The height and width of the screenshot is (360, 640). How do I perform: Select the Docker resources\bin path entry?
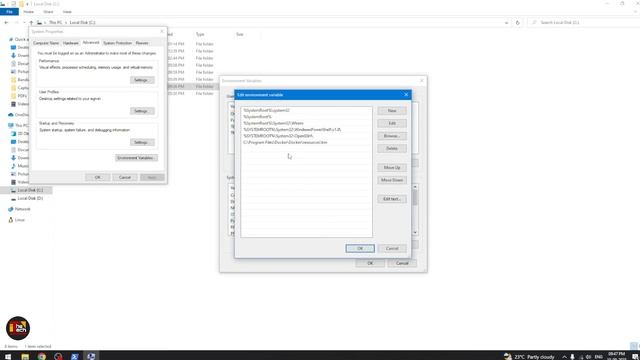point(306,142)
